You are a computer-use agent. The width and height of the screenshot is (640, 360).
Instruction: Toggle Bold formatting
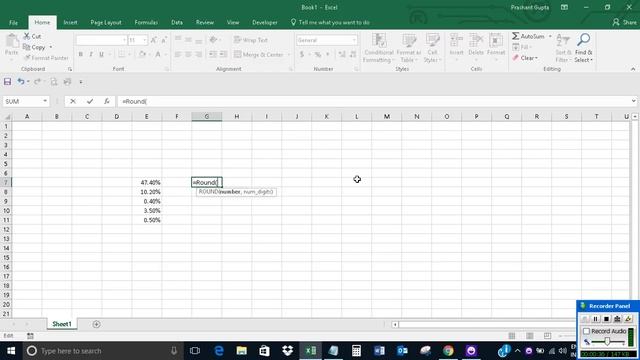pyautogui.click(x=80, y=54)
